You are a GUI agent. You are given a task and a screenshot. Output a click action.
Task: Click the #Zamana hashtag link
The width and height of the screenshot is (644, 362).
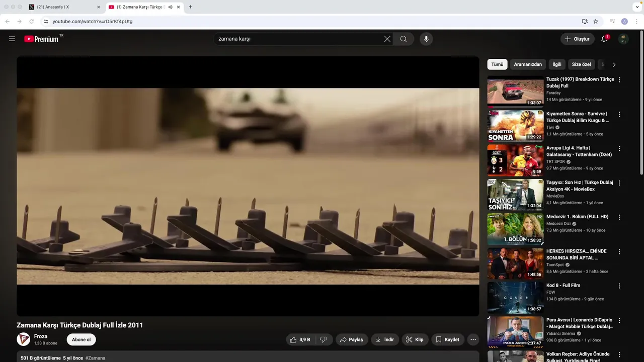click(x=95, y=358)
